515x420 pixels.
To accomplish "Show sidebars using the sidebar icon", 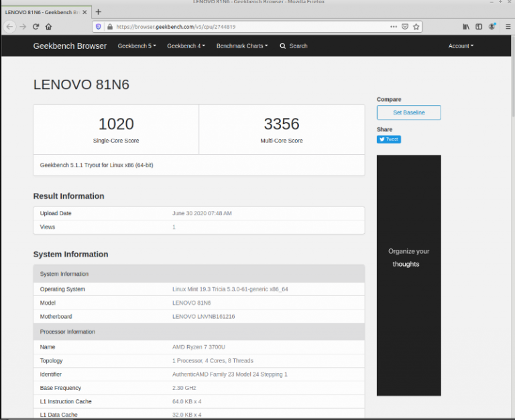I will (x=479, y=27).
